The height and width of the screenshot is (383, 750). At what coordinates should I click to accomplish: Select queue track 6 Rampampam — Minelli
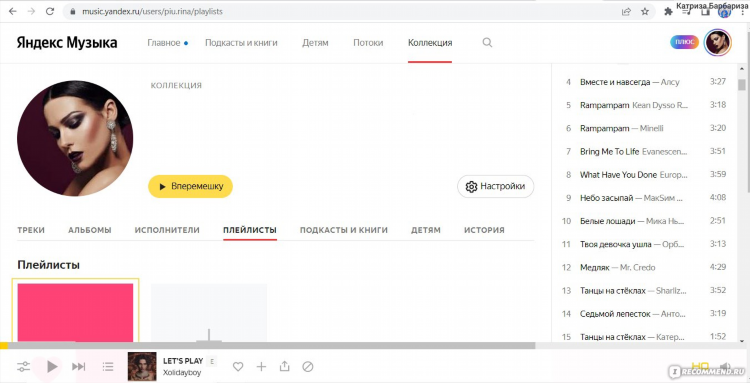tap(644, 128)
